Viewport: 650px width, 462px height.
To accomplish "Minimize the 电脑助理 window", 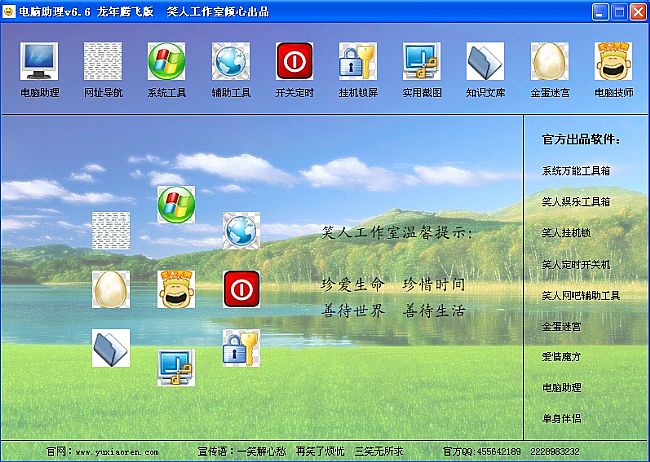I will [x=600, y=12].
